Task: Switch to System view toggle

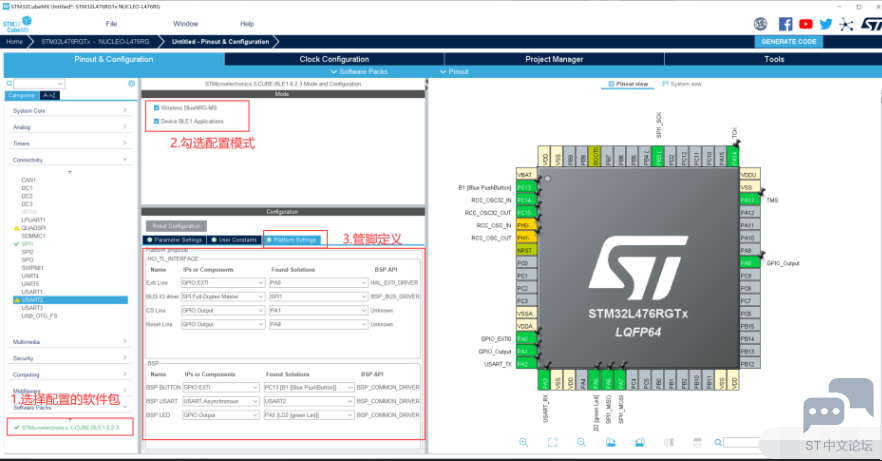Action: (x=682, y=84)
